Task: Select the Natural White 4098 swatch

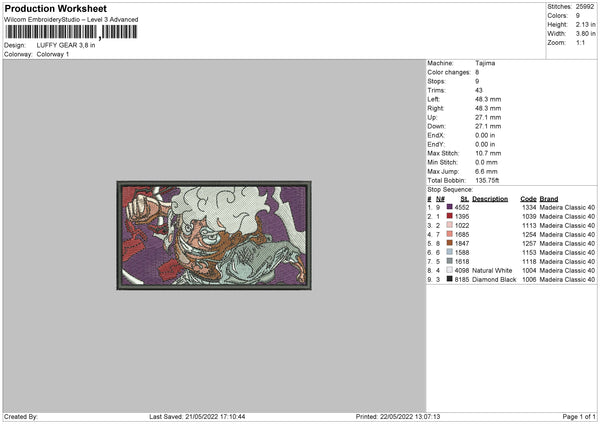Action: (x=450, y=270)
